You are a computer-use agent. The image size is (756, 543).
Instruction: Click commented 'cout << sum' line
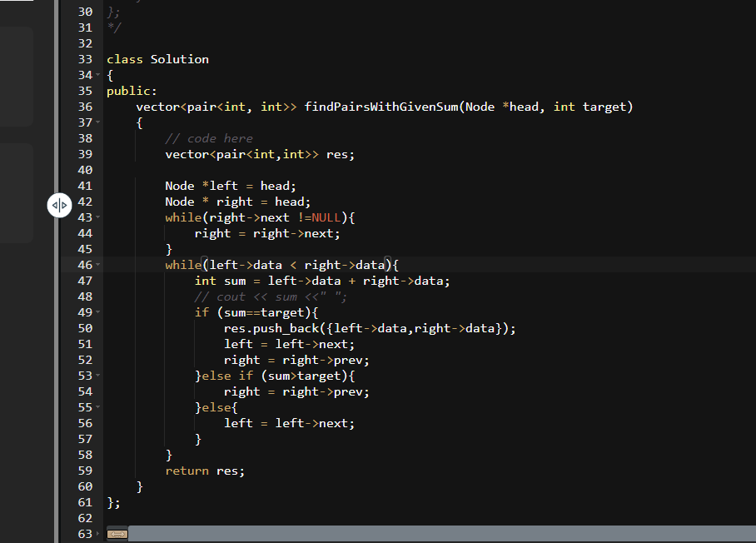[x=271, y=297]
